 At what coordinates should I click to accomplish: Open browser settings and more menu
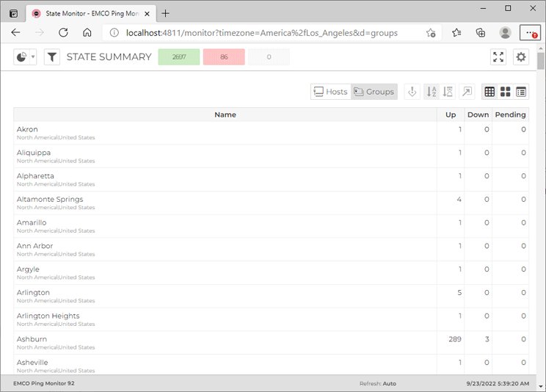[x=530, y=33]
